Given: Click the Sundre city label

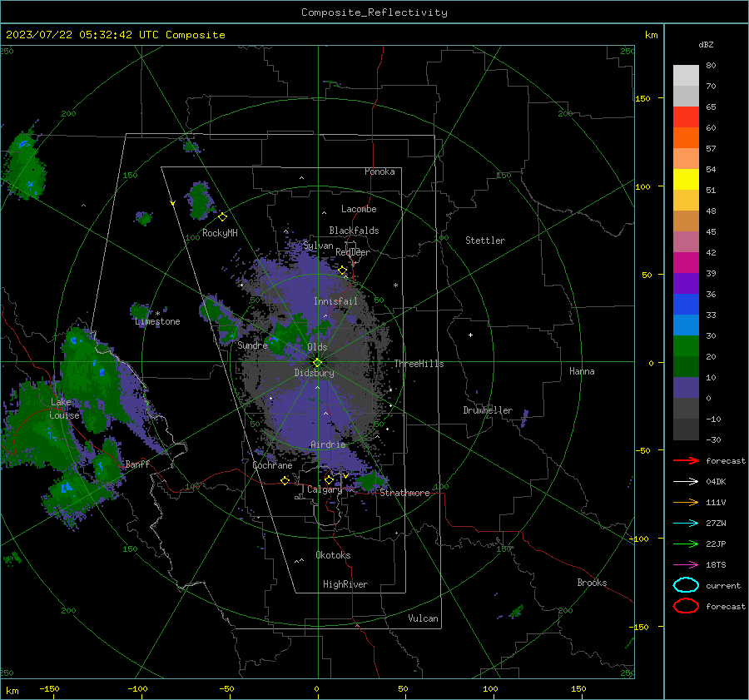Looking at the screenshot, I should click(252, 345).
